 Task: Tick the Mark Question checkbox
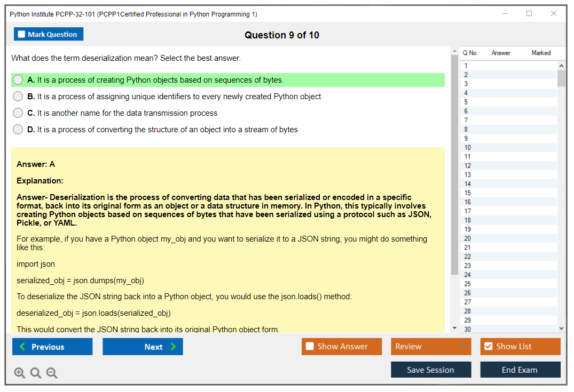[x=22, y=35]
